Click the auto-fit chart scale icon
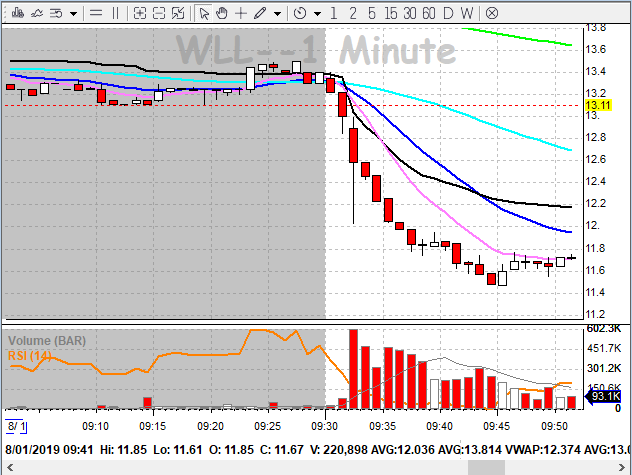 click(x=178, y=14)
